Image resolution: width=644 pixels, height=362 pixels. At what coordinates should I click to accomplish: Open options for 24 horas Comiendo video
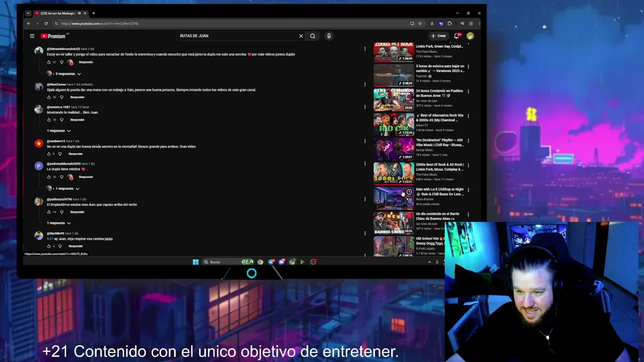coord(468,92)
